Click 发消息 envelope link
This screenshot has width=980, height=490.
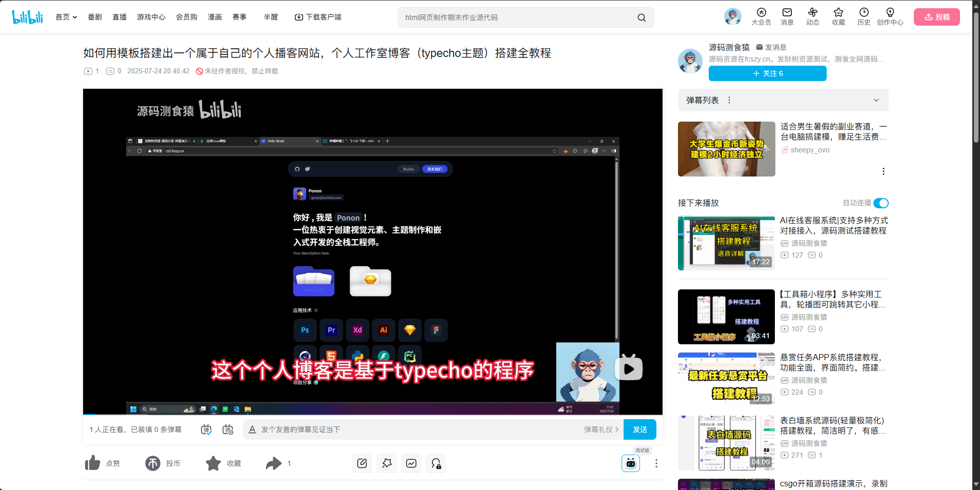point(771,47)
